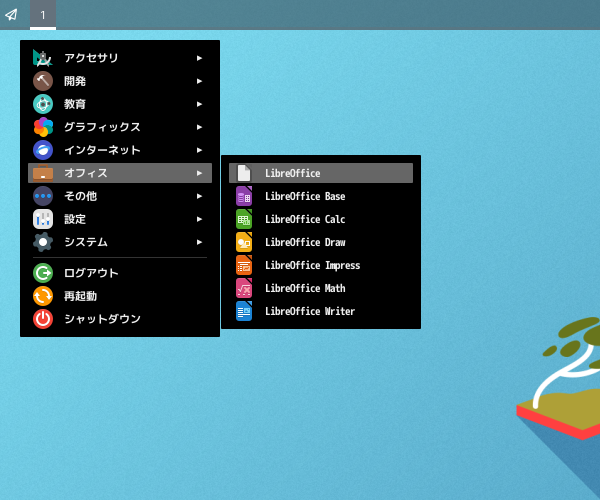Click the orange 再起動 restart icon
The width and height of the screenshot is (600, 500).
point(43,296)
